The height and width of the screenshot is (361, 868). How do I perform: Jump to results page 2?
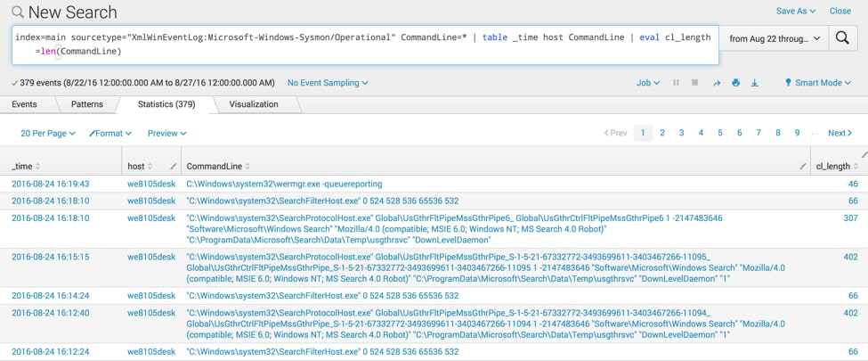[x=662, y=133]
